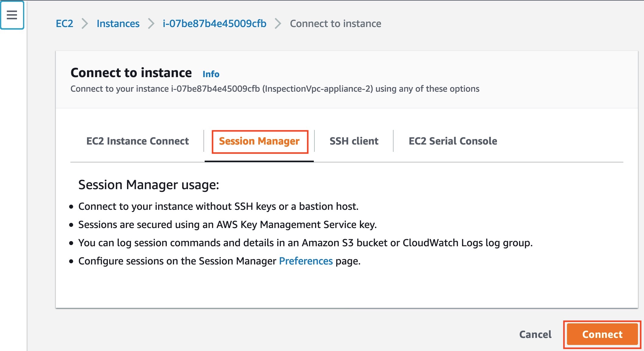Click the 'Session Manager usage:' heading
This screenshot has height=351, width=644.
pyautogui.click(x=149, y=185)
